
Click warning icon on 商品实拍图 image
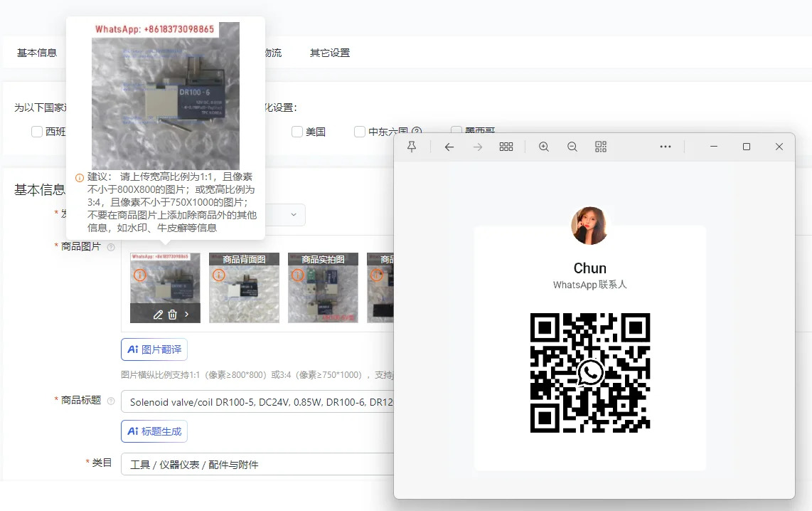(x=298, y=275)
